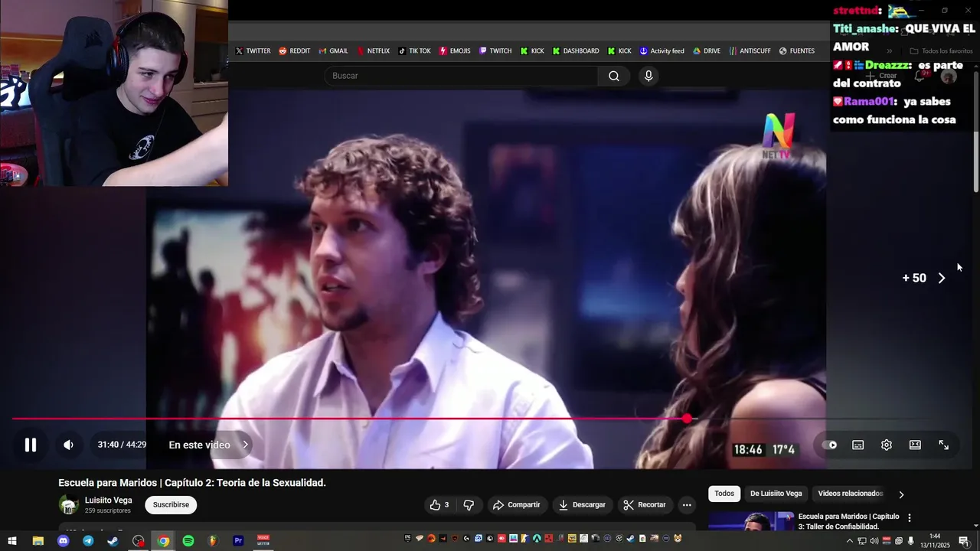Viewport: 980px width, 551px height.
Task: Mute the video volume speaker icon
Action: click(x=68, y=445)
